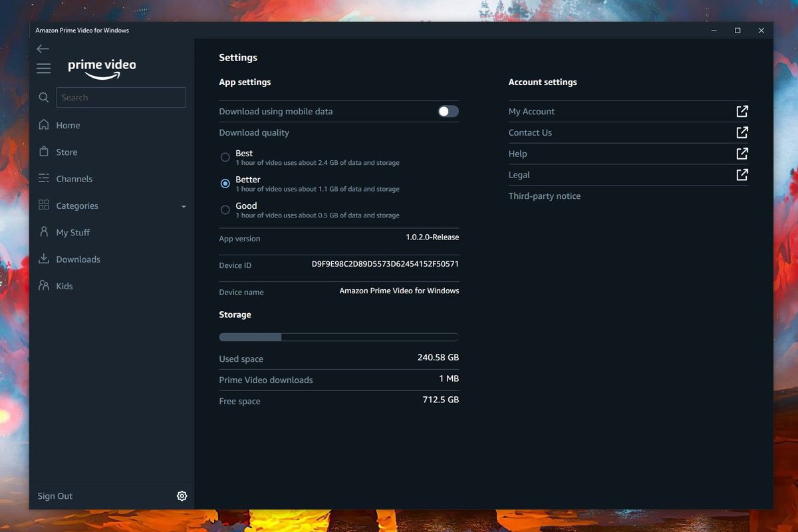Click Sign Out

55,496
